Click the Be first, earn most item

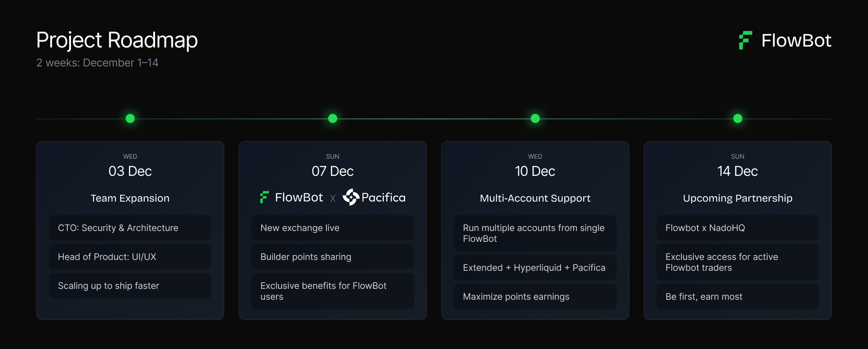click(738, 297)
